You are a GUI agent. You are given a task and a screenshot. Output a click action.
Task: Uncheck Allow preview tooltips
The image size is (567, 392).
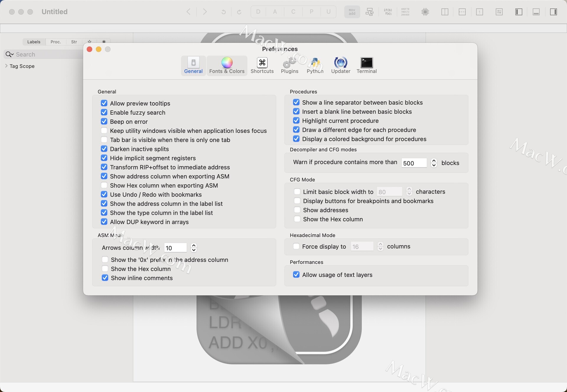pyautogui.click(x=104, y=103)
